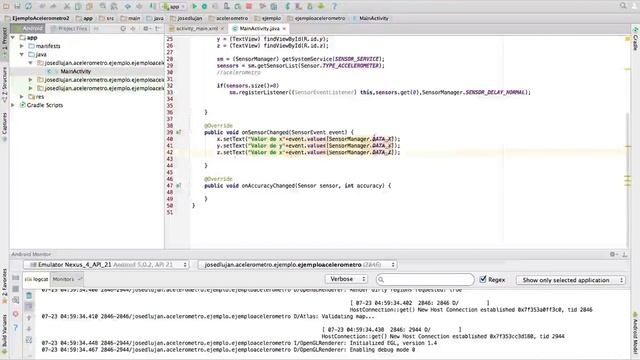The height and width of the screenshot is (360, 640).
Task: Collapse the app tree node
Action: tap(13, 38)
